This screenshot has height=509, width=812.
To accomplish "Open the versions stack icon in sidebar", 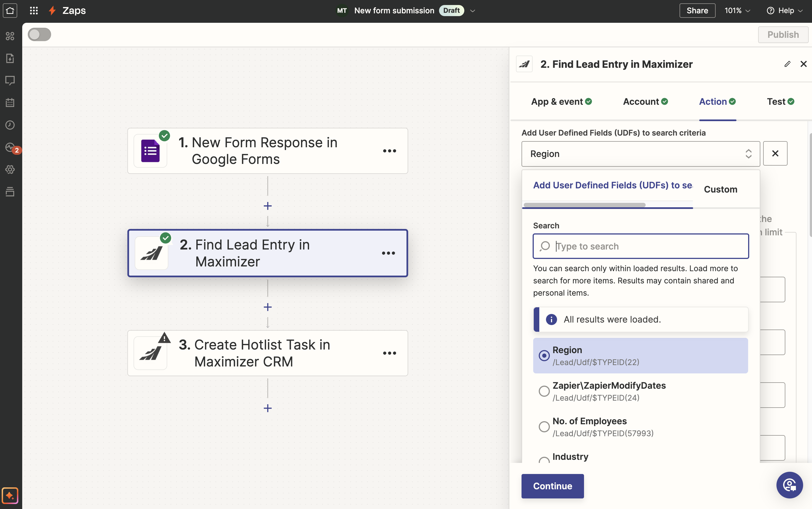I will pyautogui.click(x=10, y=191).
